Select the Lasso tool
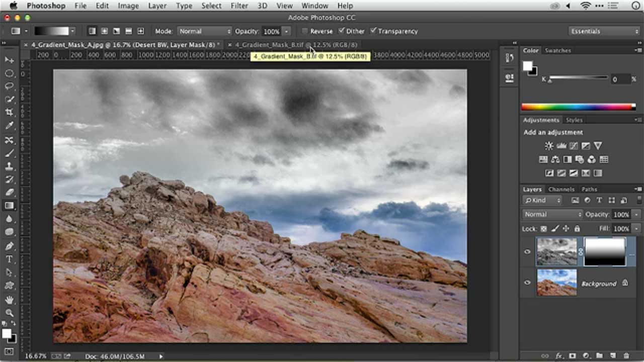 pyautogui.click(x=9, y=86)
